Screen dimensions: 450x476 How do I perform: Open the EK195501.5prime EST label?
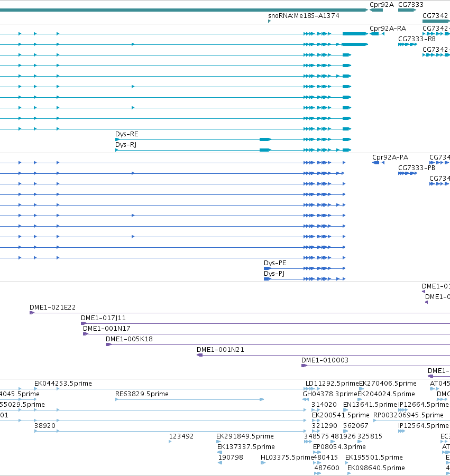[374, 458]
